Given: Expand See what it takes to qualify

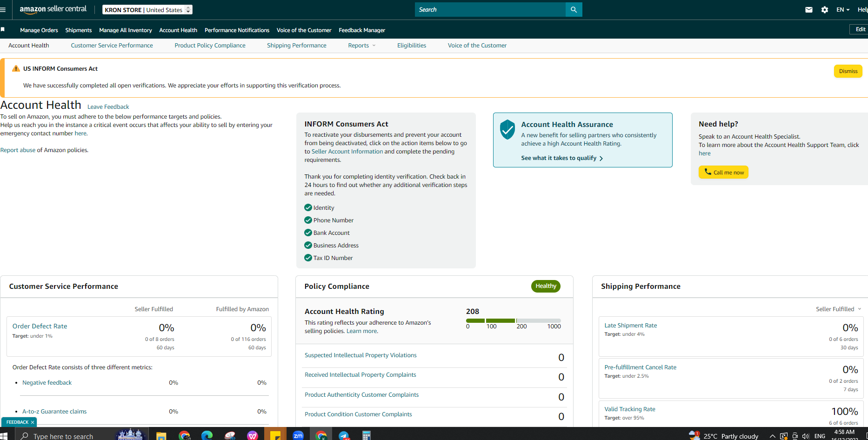Looking at the screenshot, I should [562, 158].
